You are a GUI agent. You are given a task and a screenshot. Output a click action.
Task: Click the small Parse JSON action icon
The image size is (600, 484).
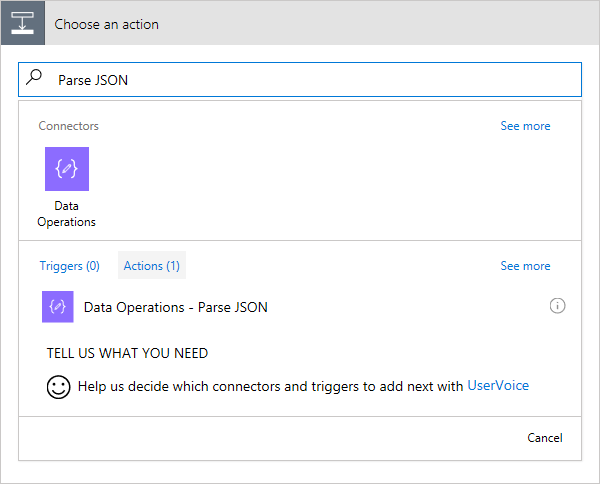(58, 307)
